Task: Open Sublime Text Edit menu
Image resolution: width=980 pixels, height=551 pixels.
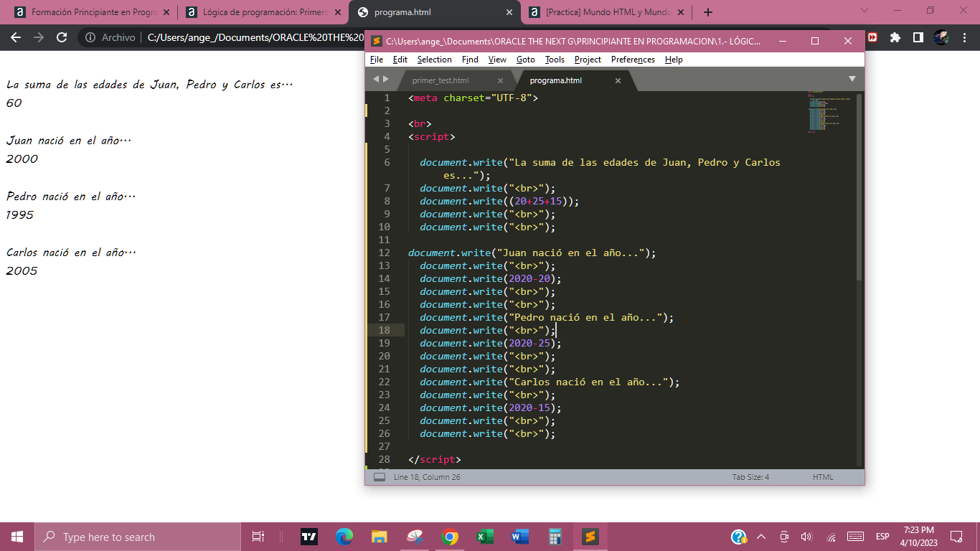Action: coord(400,60)
